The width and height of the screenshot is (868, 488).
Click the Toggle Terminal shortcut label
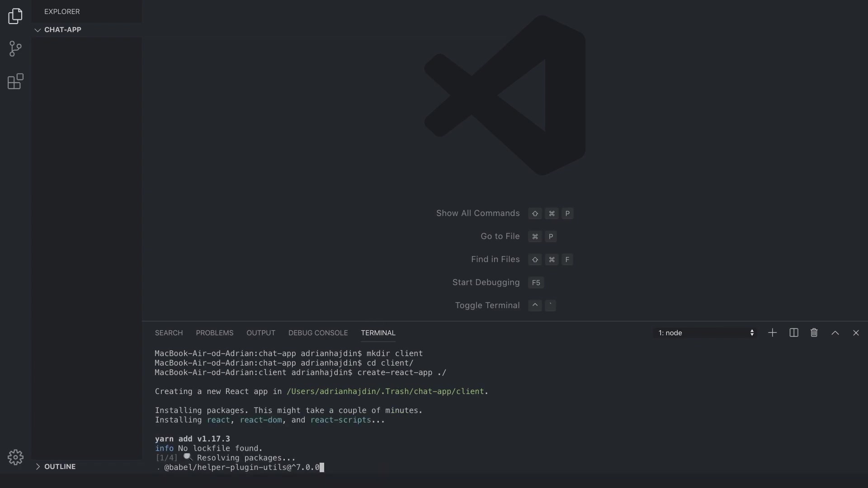tap(487, 305)
